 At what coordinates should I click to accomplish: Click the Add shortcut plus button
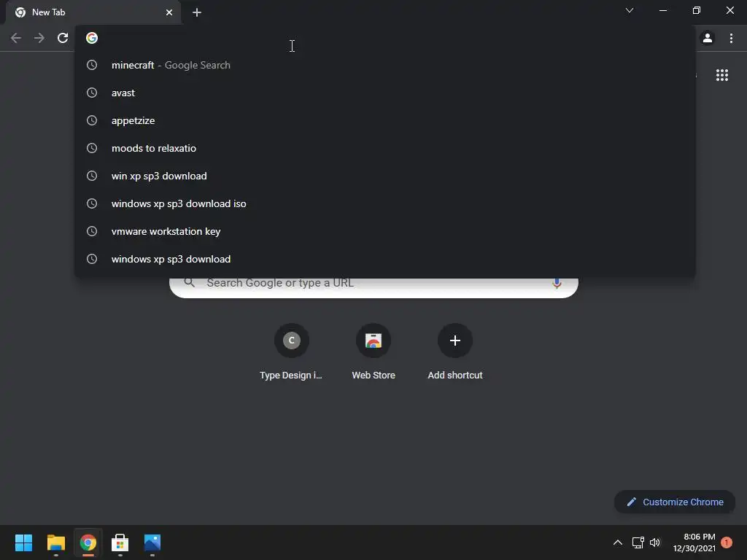[x=455, y=341]
